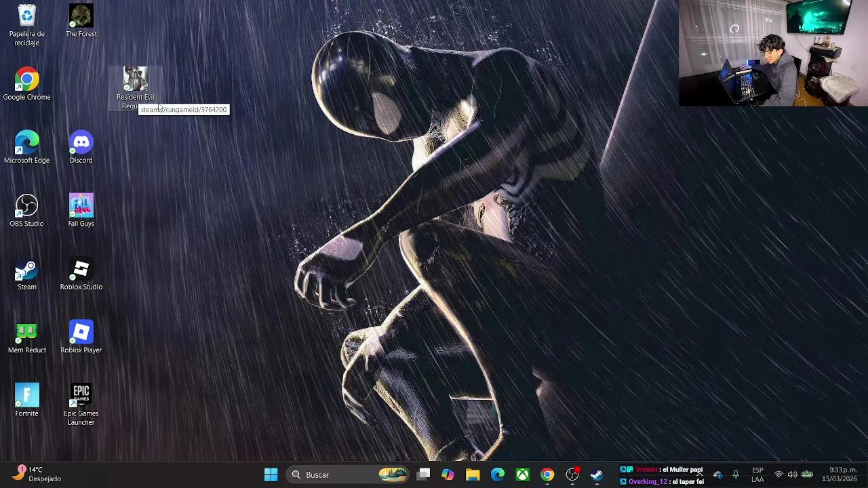Launch the Fall Guys desktop shortcut
The height and width of the screenshot is (488, 868).
(81, 210)
